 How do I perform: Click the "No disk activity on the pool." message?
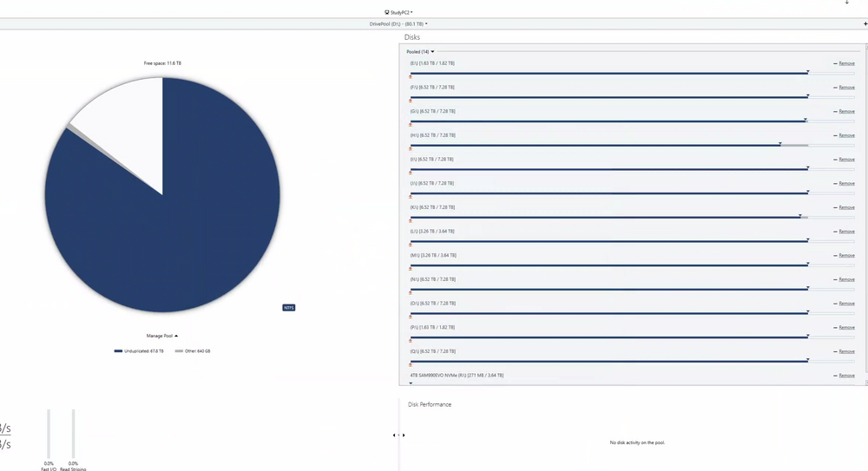pyautogui.click(x=637, y=442)
